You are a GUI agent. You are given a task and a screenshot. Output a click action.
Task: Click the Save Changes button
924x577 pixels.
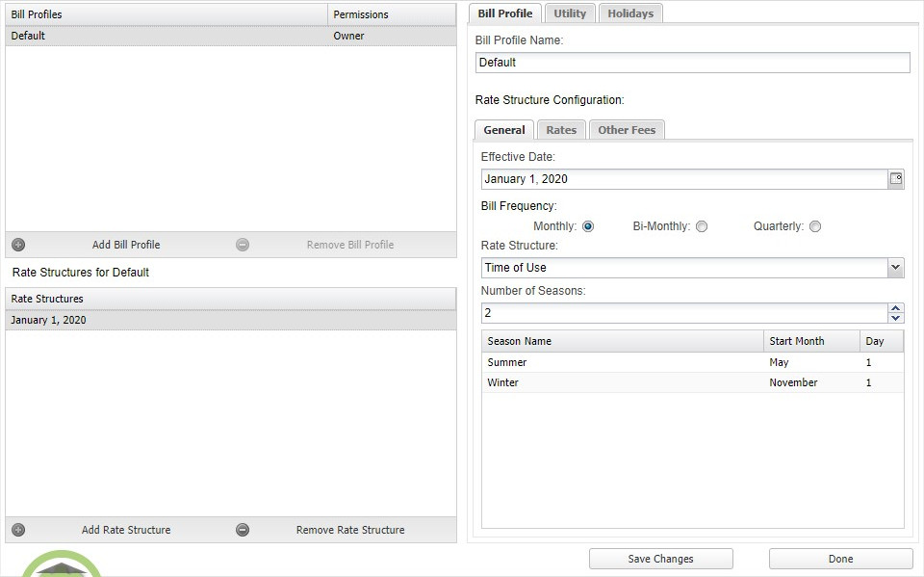coord(660,559)
